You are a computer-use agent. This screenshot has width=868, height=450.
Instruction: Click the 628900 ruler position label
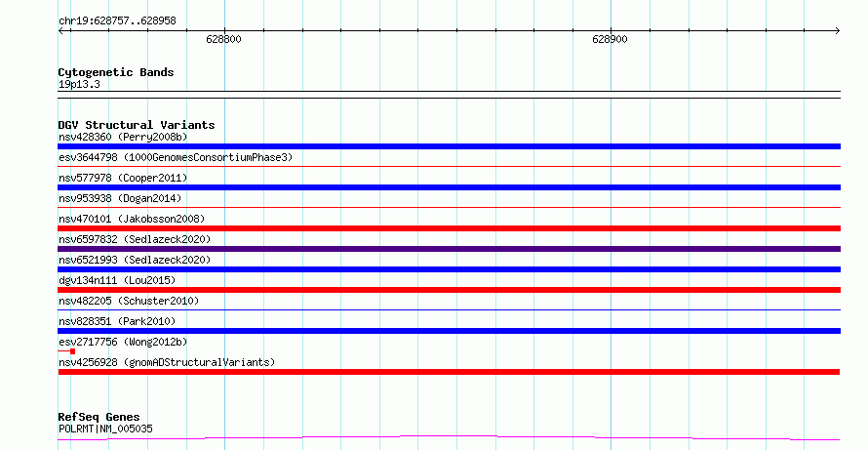point(610,39)
